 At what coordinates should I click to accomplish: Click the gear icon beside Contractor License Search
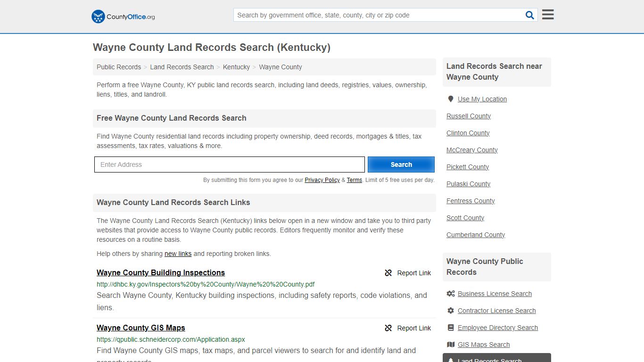451,311
